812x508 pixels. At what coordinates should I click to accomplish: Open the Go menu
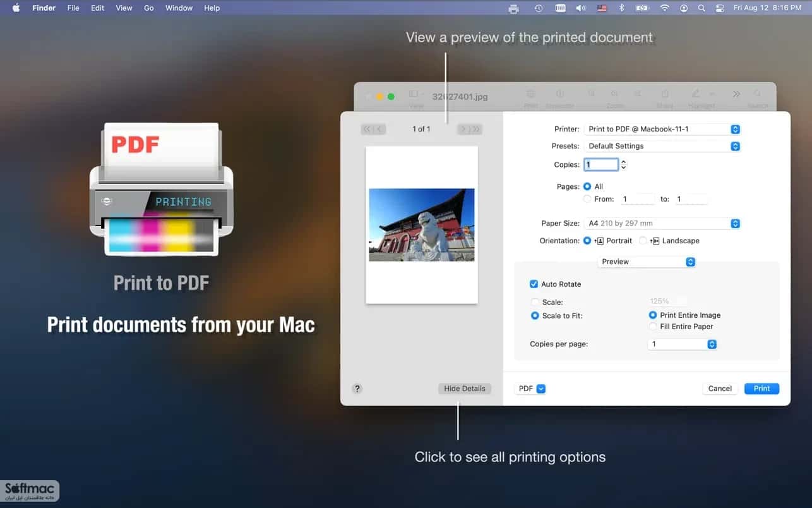click(x=149, y=8)
